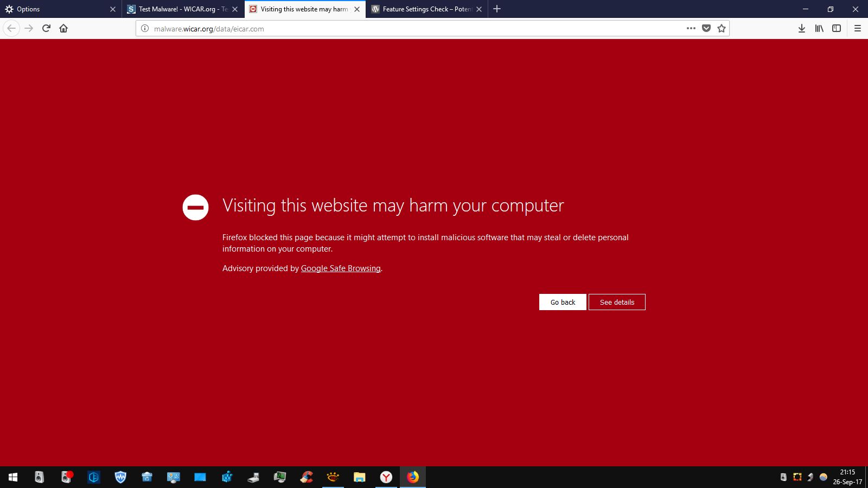The height and width of the screenshot is (488, 868).
Task: Open the Windows Start menu
Action: [x=13, y=477]
